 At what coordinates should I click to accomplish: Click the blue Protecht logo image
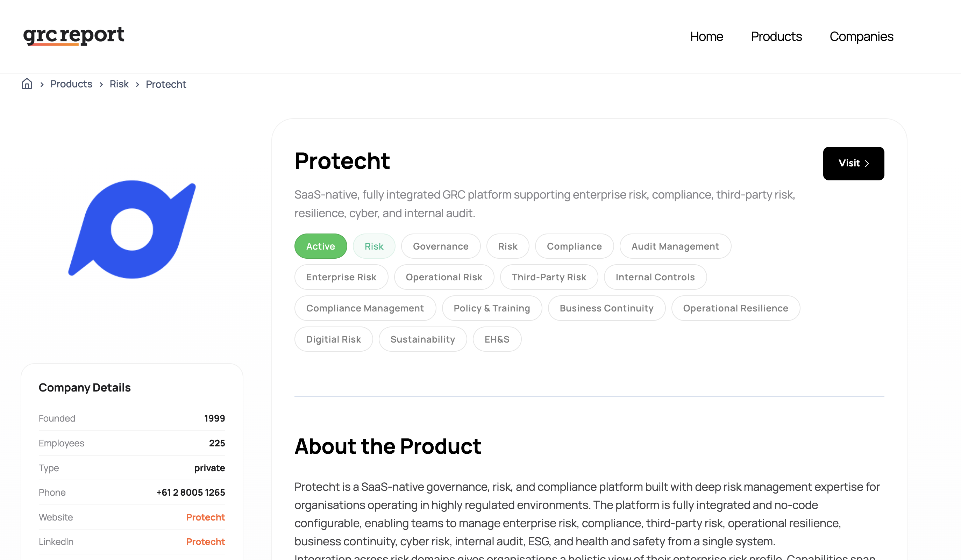[132, 229]
